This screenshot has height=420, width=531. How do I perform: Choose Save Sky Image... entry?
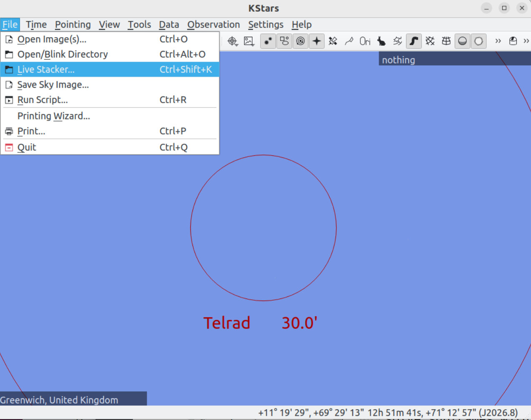click(110, 85)
